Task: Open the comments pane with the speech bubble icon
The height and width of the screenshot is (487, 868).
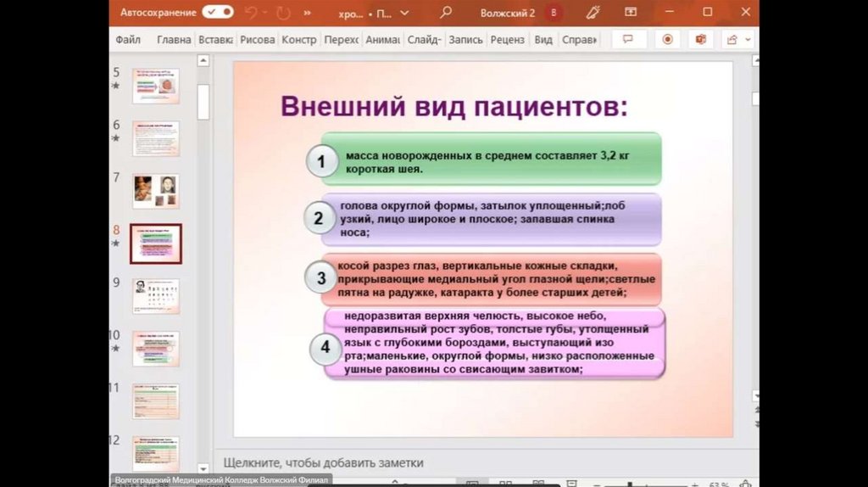Action: pos(628,39)
